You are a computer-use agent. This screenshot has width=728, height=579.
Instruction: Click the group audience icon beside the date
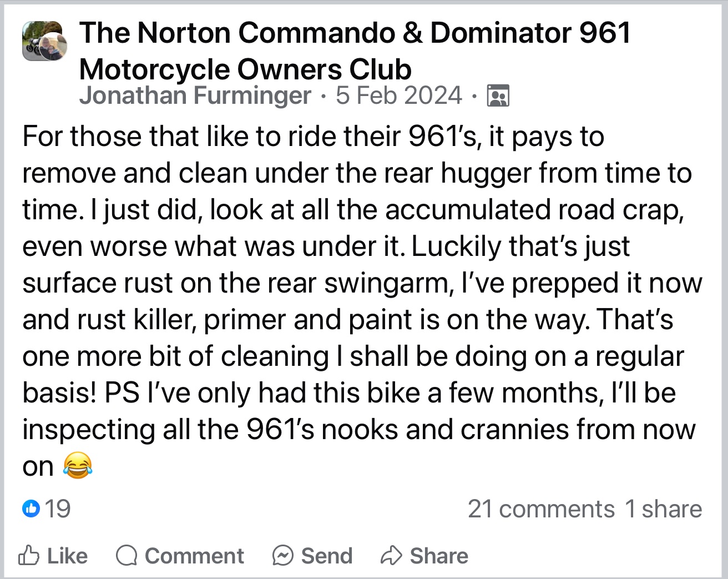click(x=498, y=96)
